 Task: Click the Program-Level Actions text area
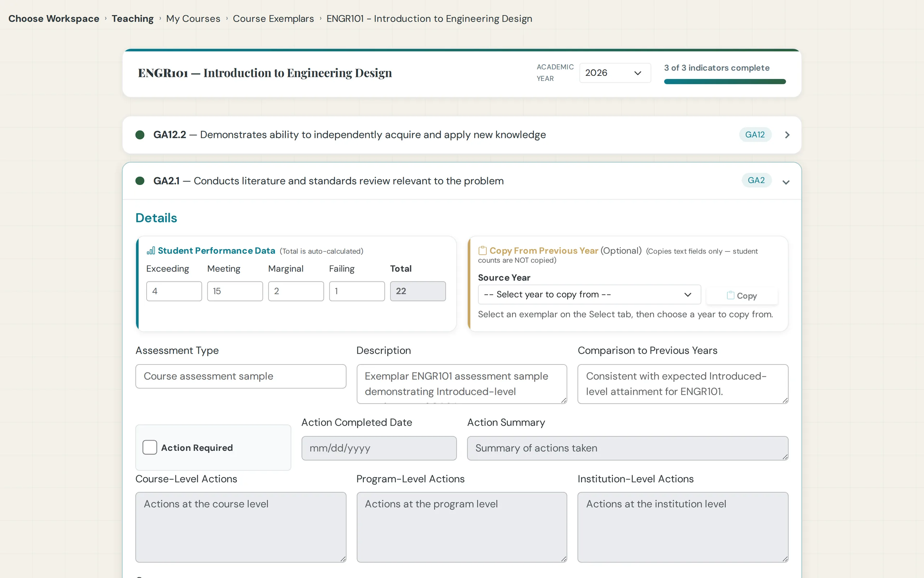click(462, 527)
